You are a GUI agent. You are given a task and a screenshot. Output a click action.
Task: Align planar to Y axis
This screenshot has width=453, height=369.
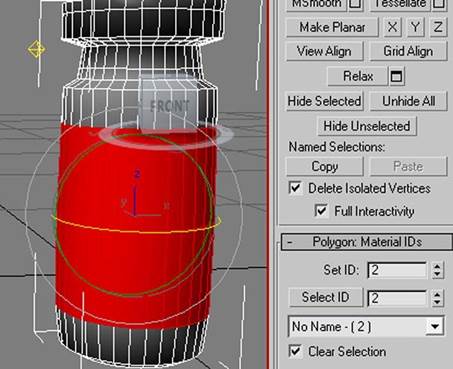[415, 27]
